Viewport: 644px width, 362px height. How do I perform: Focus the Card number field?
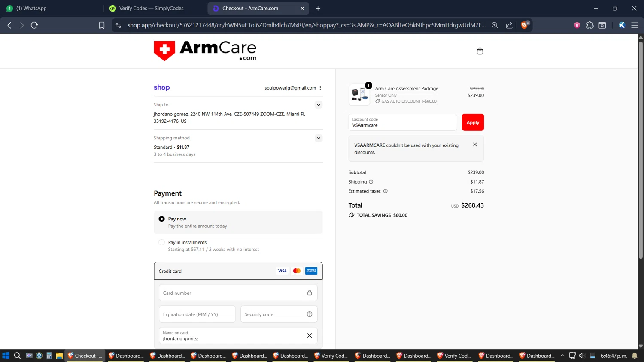click(x=238, y=293)
